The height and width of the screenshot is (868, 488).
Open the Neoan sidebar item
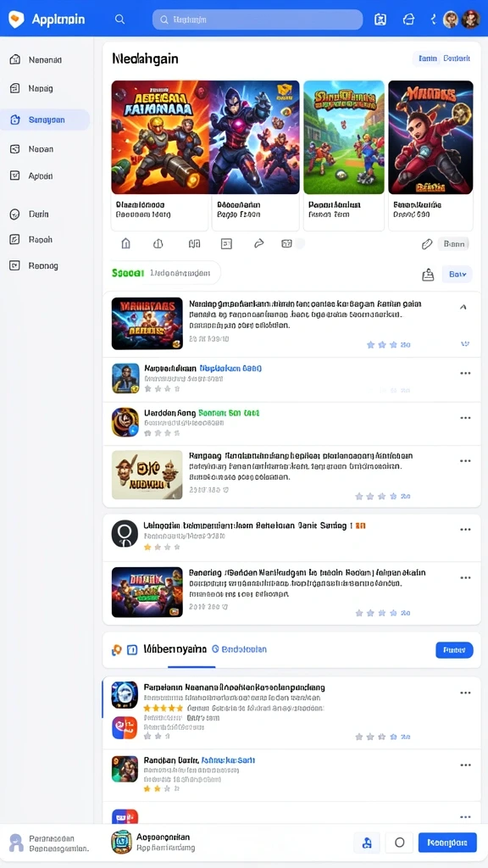[x=45, y=149]
